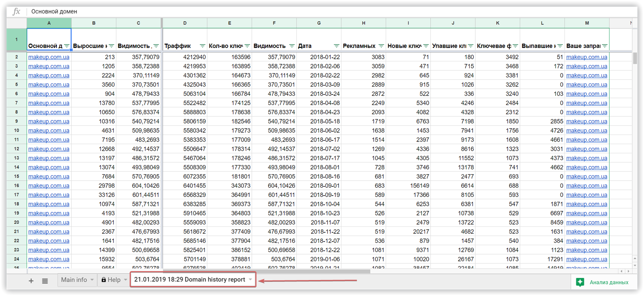Select cell with value 8459
The height and width of the screenshot is (296, 644).
point(542,222)
